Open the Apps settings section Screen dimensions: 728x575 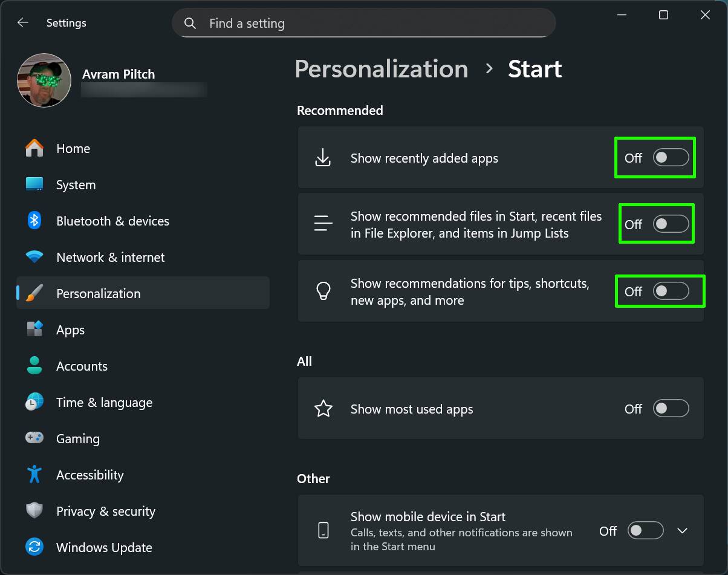tap(70, 330)
